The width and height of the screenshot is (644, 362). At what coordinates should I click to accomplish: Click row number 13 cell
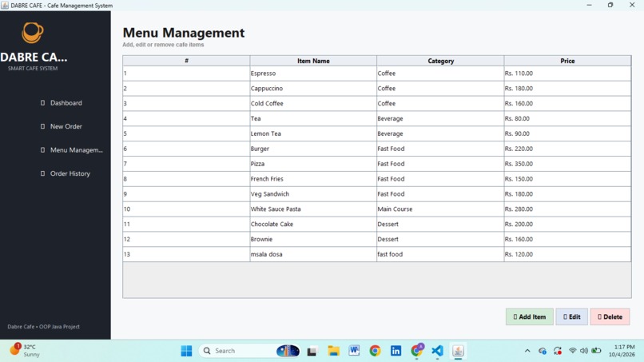click(x=186, y=254)
